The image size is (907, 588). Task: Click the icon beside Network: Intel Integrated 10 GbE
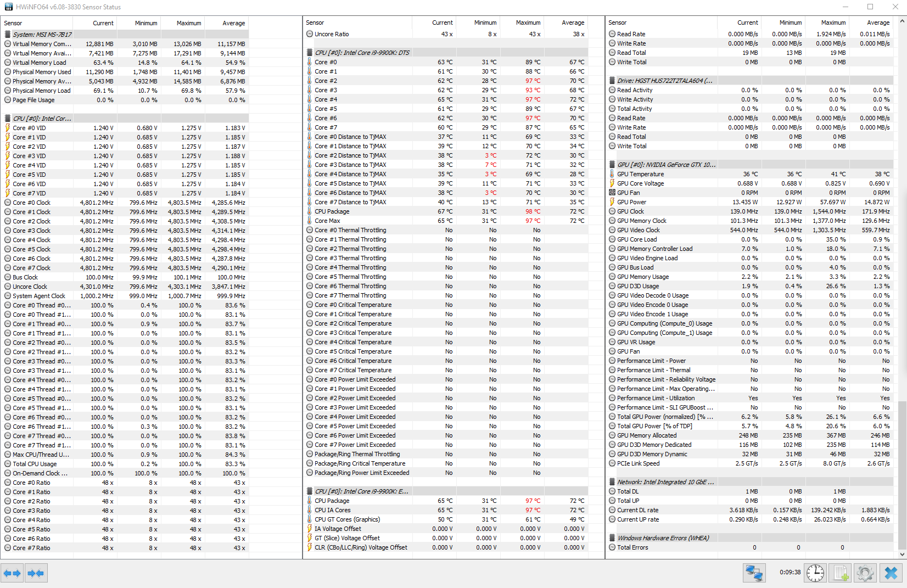coord(612,482)
